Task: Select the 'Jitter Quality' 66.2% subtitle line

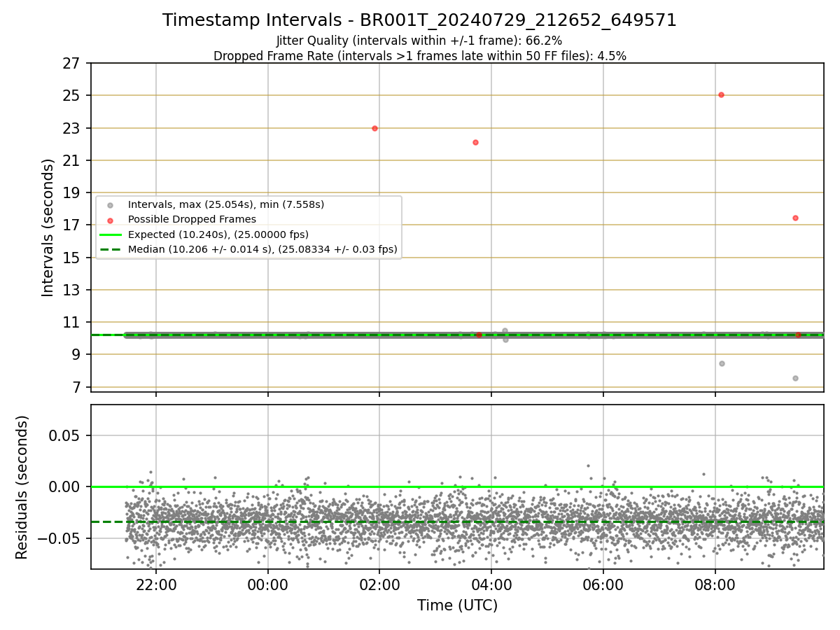Action: point(419,41)
